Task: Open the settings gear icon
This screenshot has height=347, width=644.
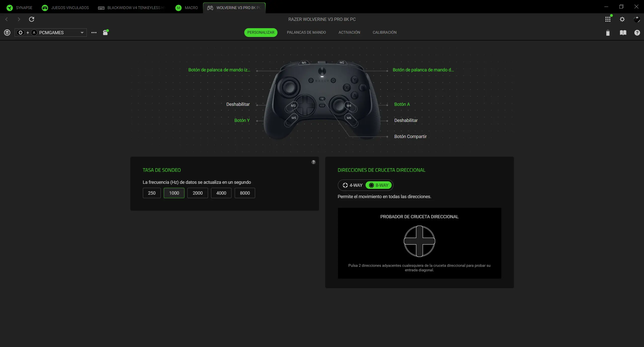Action: [x=622, y=19]
